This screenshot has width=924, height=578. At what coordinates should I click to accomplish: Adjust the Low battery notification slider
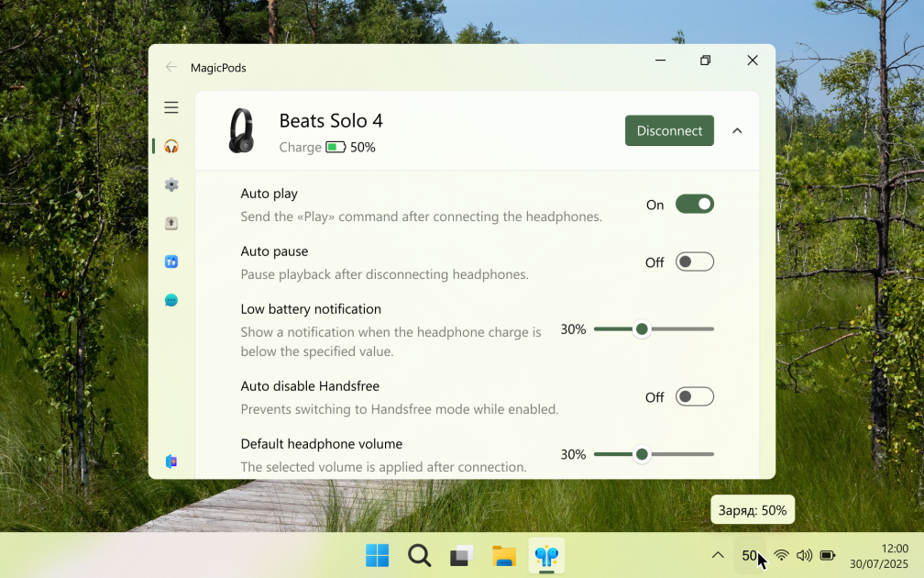654,329
